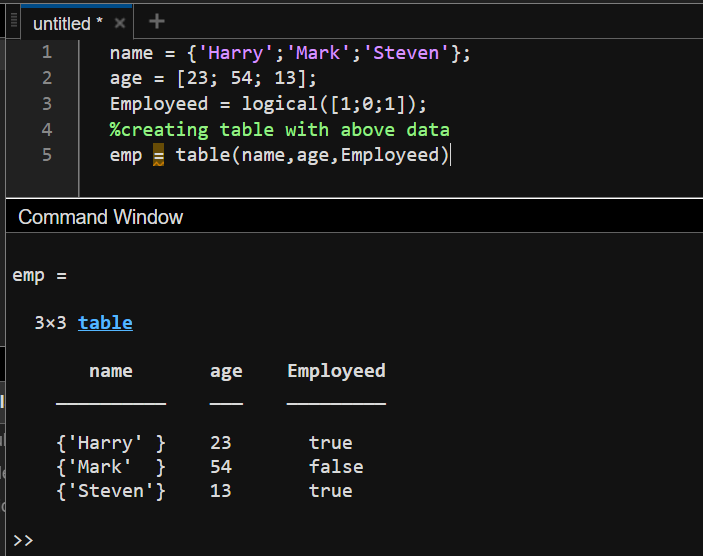Place cursor in the green comment line
The image size is (703, 556).
280,130
